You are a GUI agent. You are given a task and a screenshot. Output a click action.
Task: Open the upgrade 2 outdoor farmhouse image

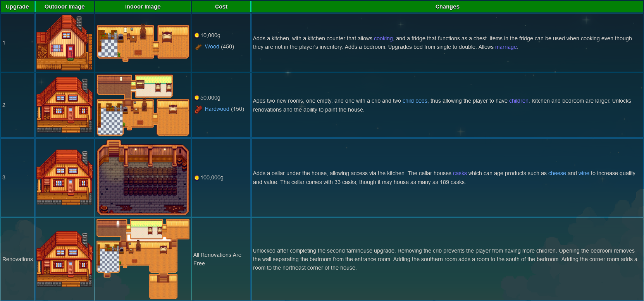[x=65, y=105]
